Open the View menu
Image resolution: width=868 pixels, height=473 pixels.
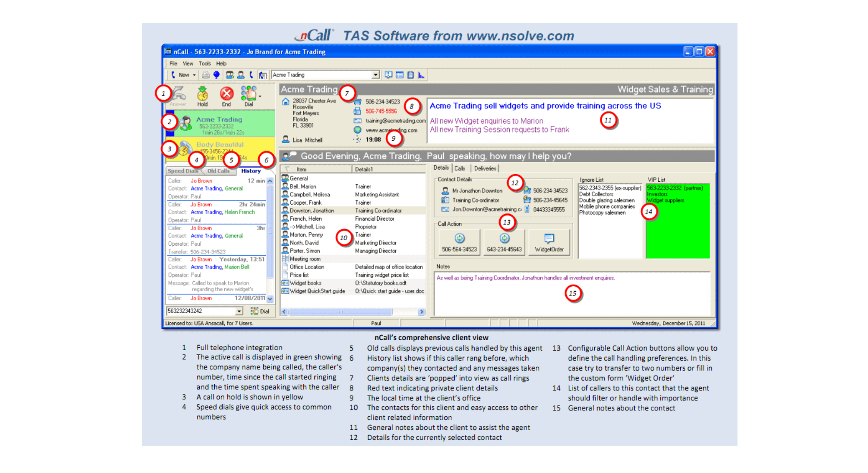188,63
